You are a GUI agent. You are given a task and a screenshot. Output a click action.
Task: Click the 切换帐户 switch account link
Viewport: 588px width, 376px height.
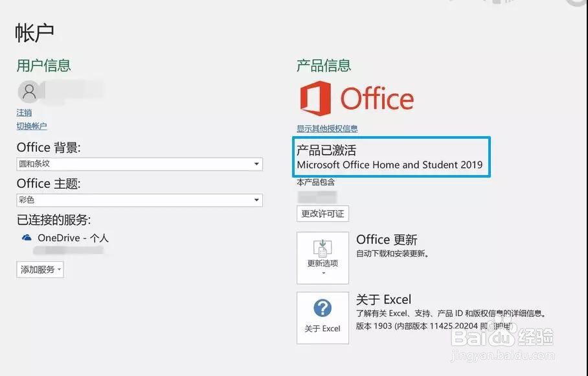tap(32, 126)
